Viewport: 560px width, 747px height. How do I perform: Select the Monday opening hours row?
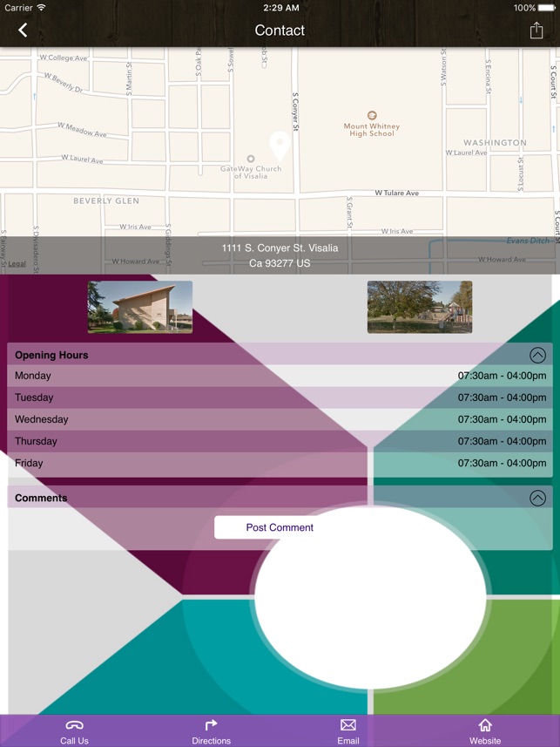point(280,376)
